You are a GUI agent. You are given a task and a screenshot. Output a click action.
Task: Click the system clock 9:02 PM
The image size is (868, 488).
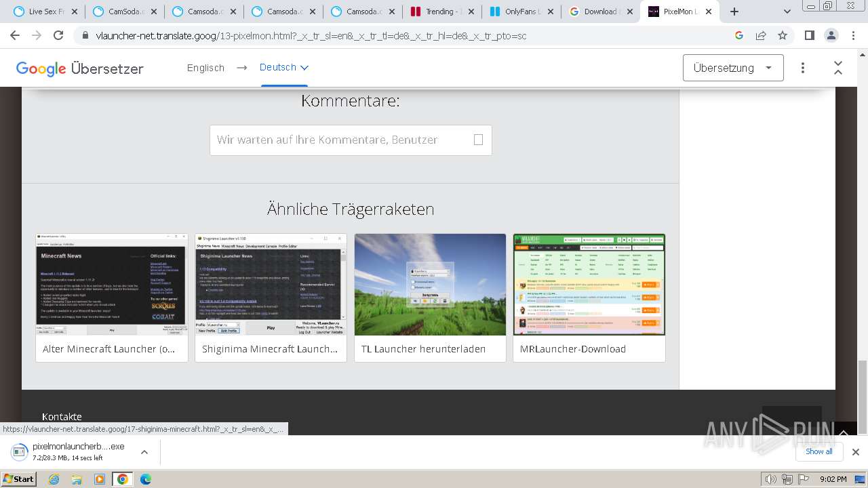pyautogui.click(x=833, y=479)
